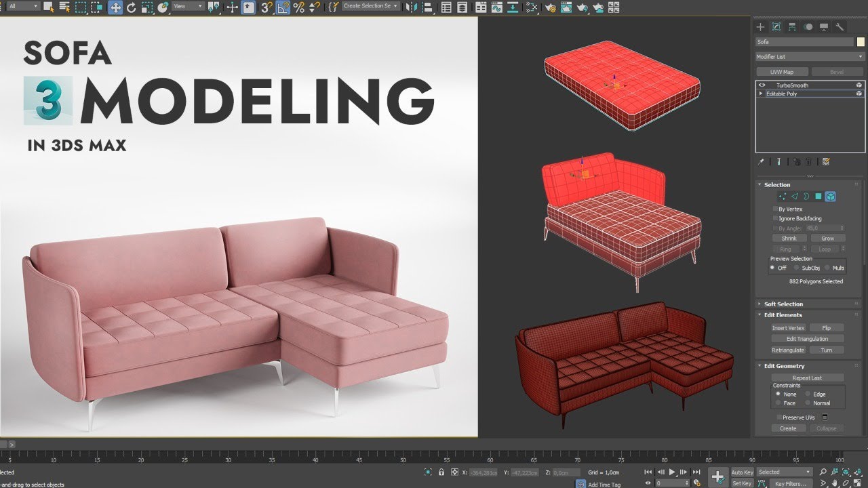Open Render Setup teapot icon

pyautogui.click(x=550, y=7)
